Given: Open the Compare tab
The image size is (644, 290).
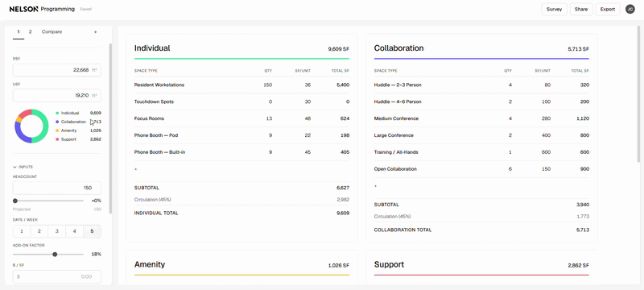Looking at the screenshot, I should click(x=52, y=31).
